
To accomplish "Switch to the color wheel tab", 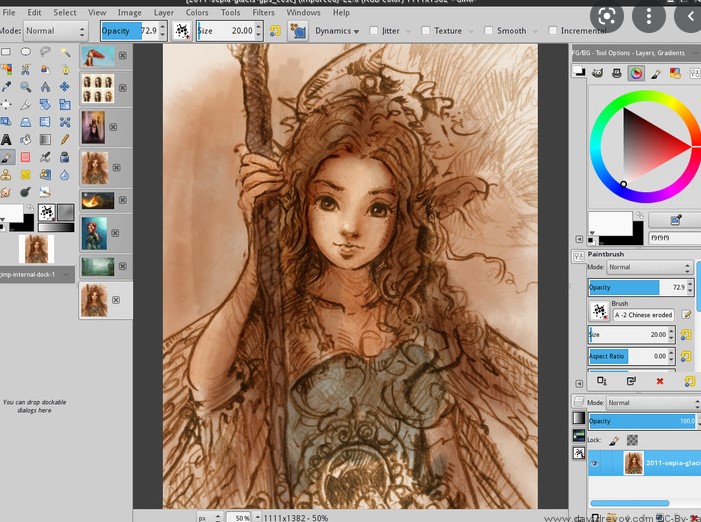I will (636, 73).
